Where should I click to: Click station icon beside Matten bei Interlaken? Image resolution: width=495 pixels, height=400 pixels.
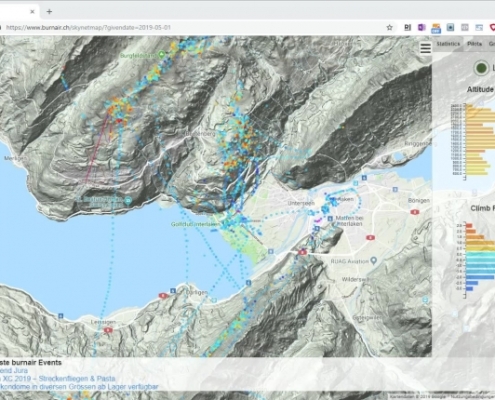click(x=330, y=218)
